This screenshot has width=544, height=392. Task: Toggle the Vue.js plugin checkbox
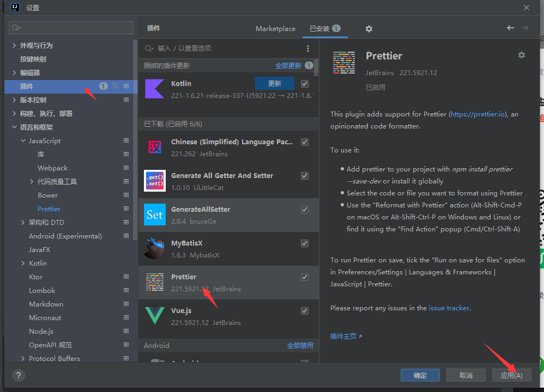pyautogui.click(x=305, y=311)
